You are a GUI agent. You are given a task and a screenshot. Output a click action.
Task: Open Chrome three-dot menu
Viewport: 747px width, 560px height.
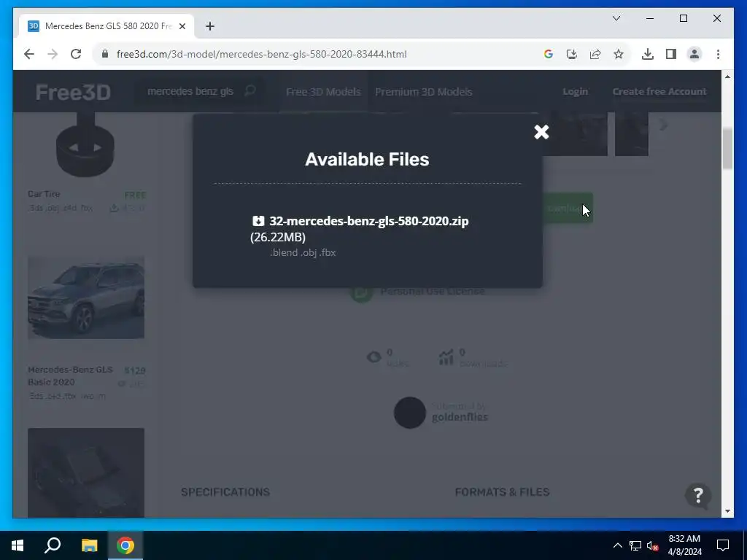pyautogui.click(x=718, y=54)
